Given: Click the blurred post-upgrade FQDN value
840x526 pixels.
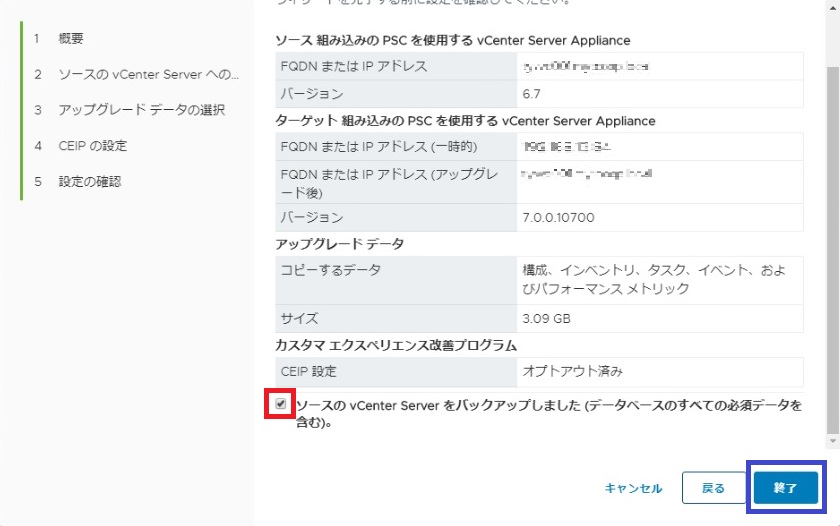Looking at the screenshot, I should tap(587, 174).
